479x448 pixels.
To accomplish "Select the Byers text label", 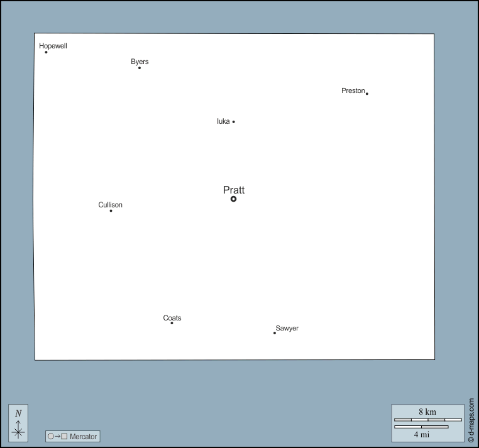I will [140, 62].
